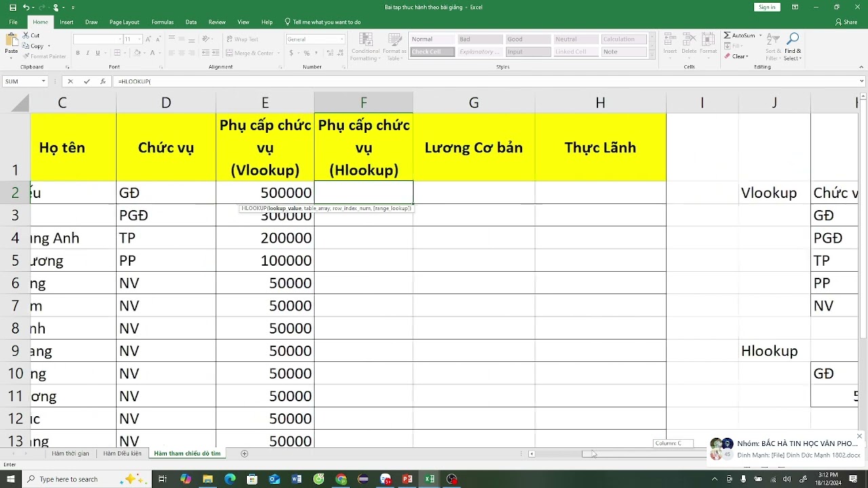The height and width of the screenshot is (488, 868).
Task: Open the View ribbon tab
Action: 243,22
